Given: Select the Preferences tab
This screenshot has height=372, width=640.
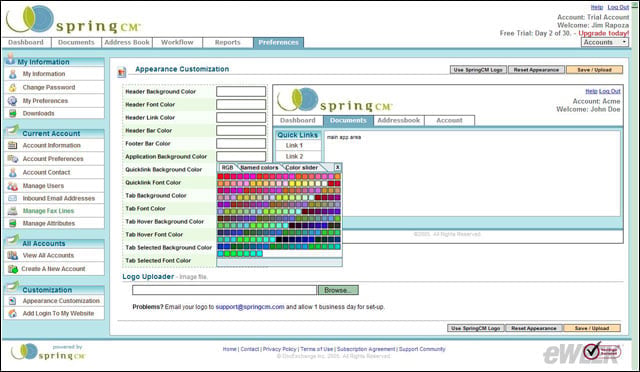Looking at the screenshot, I should click(x=278, y=42).
